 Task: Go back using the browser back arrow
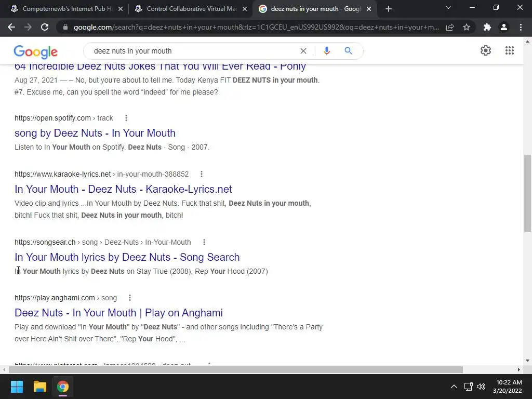[x=11, y=27]
